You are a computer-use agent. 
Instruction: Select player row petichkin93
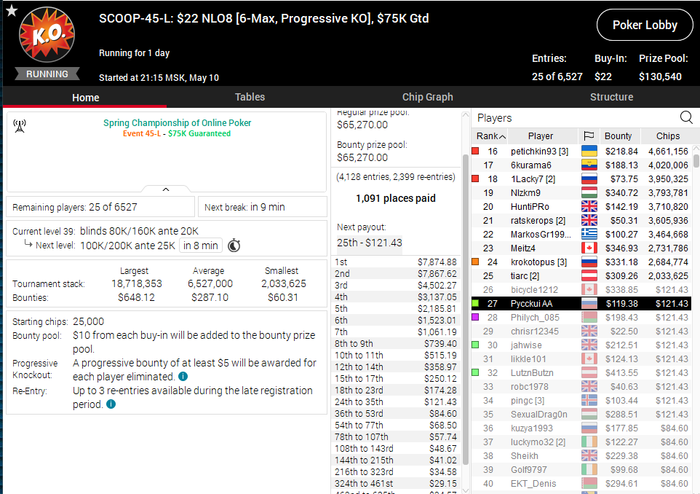click(582, 151)
